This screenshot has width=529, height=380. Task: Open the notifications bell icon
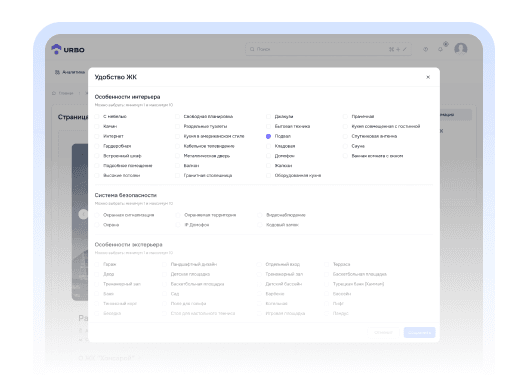click(x=440, y=49)
